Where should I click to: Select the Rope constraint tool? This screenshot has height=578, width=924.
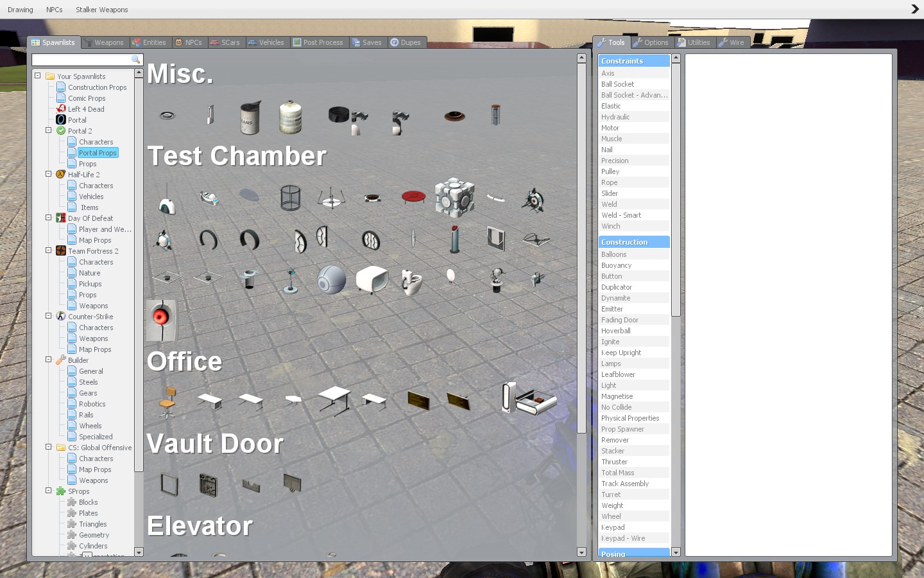634,182
